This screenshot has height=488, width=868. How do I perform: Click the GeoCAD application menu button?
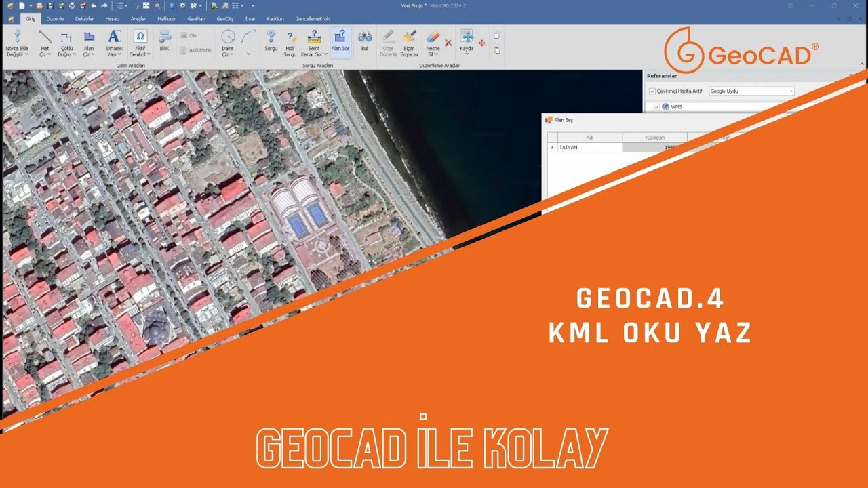tap(10, 19)
